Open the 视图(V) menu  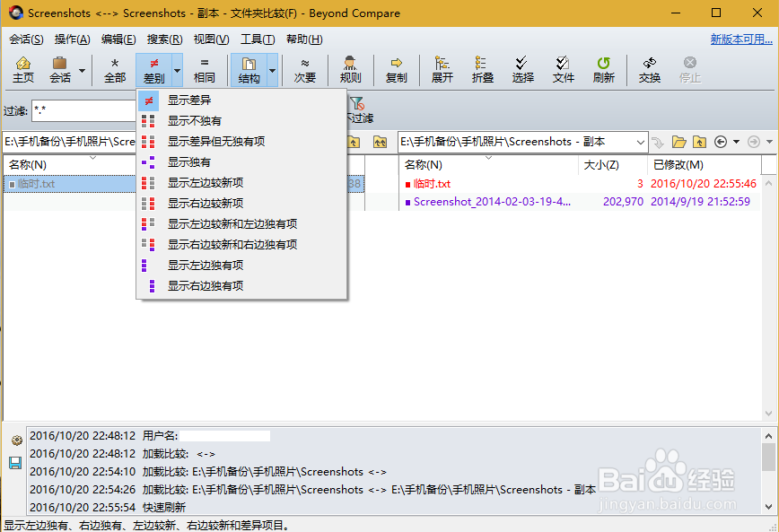[211, 39]
